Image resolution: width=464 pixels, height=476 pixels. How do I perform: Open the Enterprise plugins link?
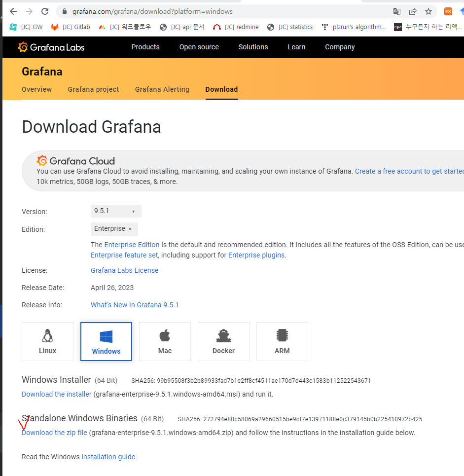256,255
